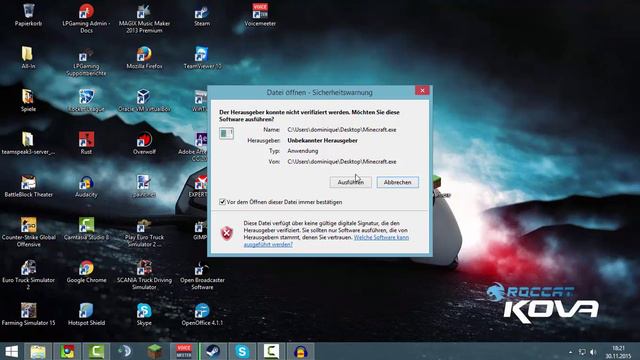
Task: Click the Skype taskbar button
Action: click(242, 351)
